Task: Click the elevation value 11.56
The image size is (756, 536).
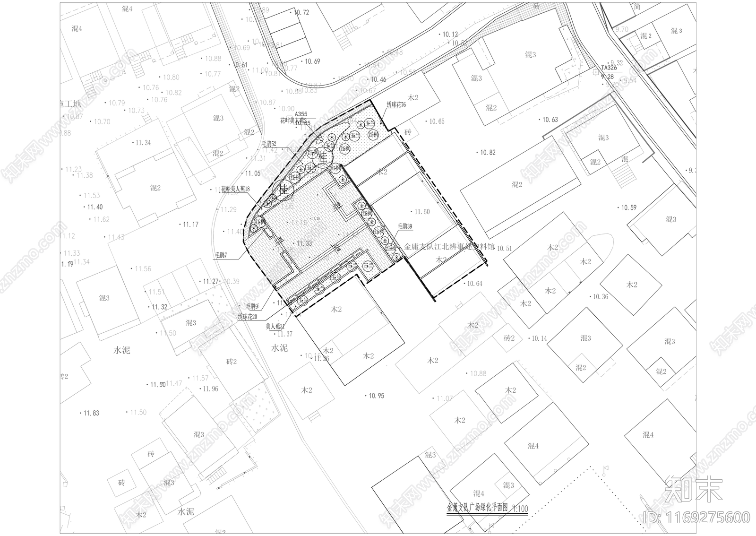Action: [x=143, y=268]
